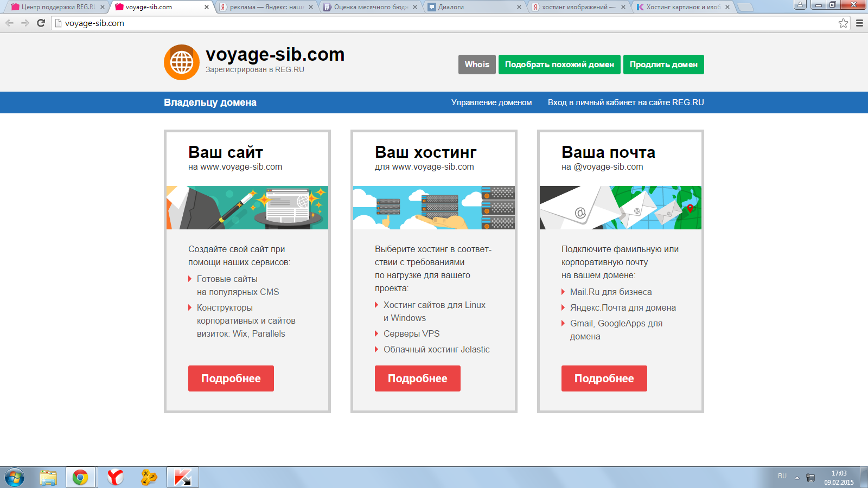The height and width of the screenshot is (488, 868).
Task: Click Облачный хостинг Jelastic list item
Action: [x=436, y=349]
